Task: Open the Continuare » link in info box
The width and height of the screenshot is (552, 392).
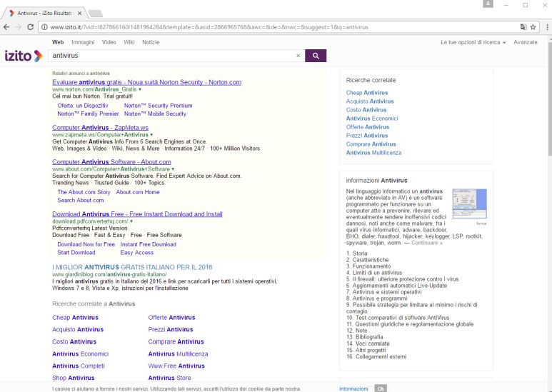Action: [426, 243]
